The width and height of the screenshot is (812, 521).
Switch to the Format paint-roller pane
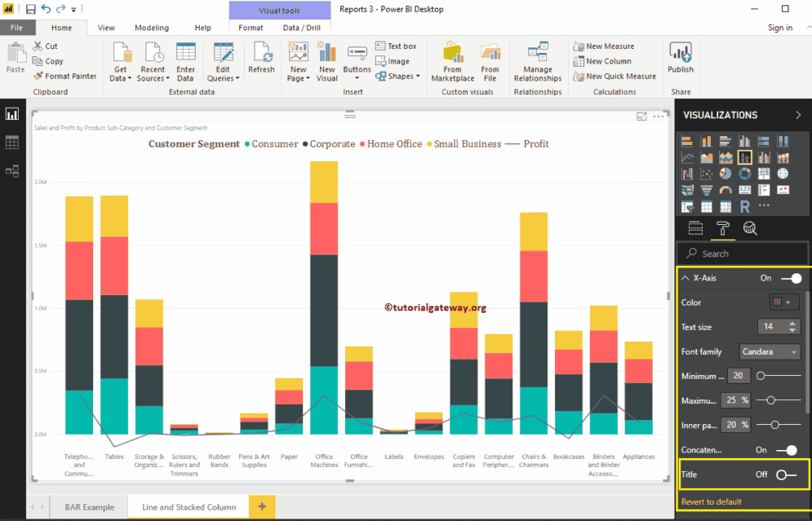point(723,228)
